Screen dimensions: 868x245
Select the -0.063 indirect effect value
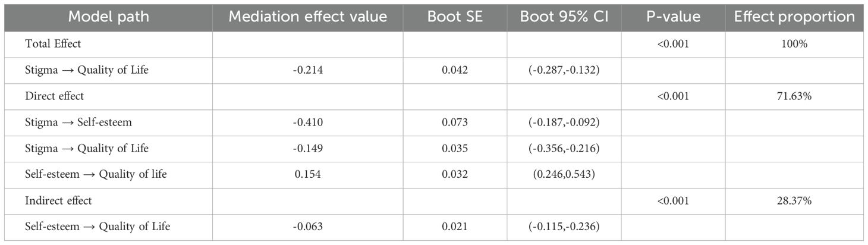point(307,227)
